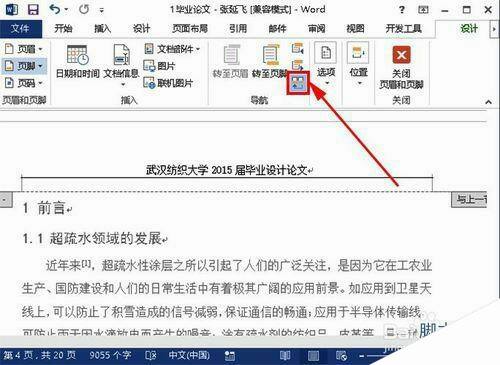Switch to the 引用 tab
The image size is (500, 365).
click(238, 29)
